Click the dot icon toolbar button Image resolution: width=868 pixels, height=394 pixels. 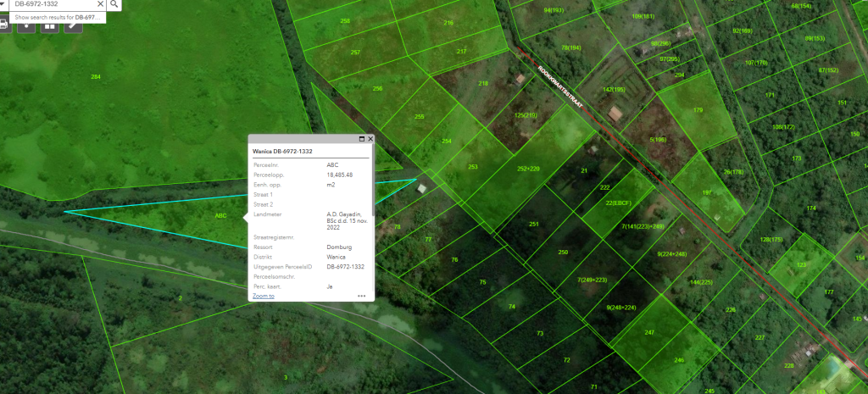tap(27, 25)
